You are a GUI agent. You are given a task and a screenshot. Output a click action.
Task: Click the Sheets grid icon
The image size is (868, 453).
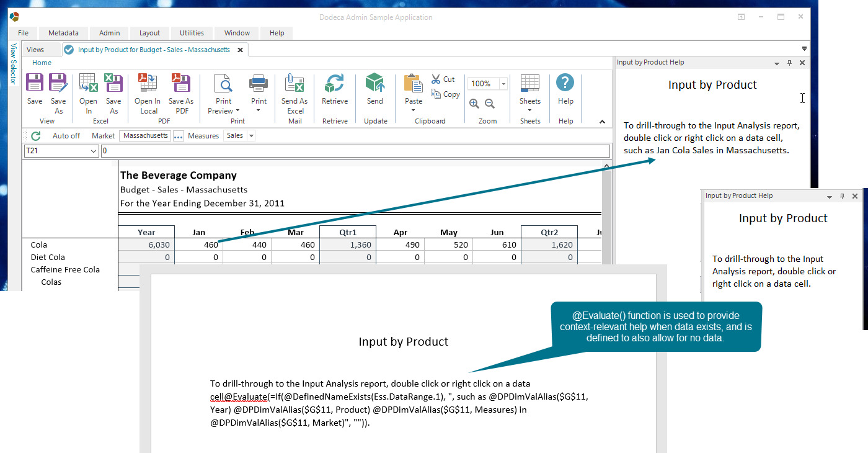[x=530, y=83]
